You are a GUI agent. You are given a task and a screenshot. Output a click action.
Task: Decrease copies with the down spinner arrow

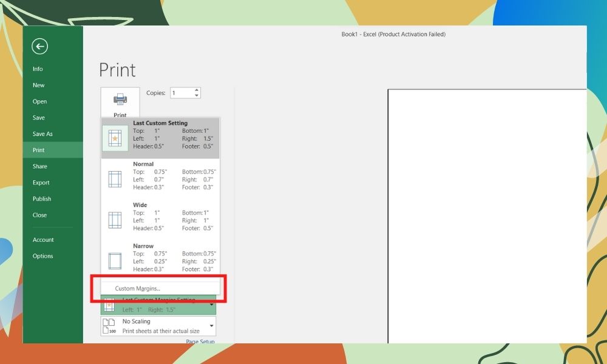197,95
